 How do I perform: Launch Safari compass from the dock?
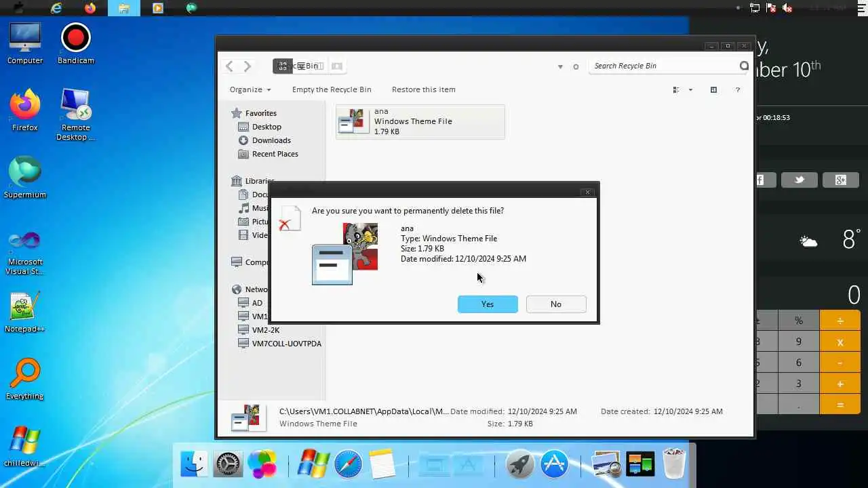coord(348,464)
